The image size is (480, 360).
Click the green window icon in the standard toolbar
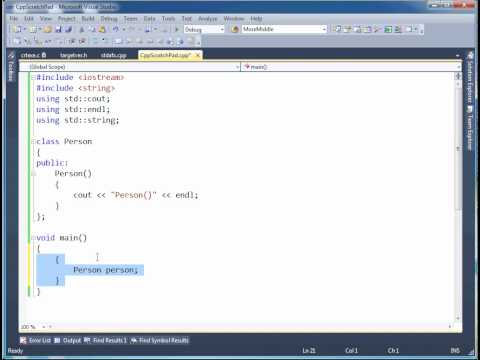(x=388, y=30)
